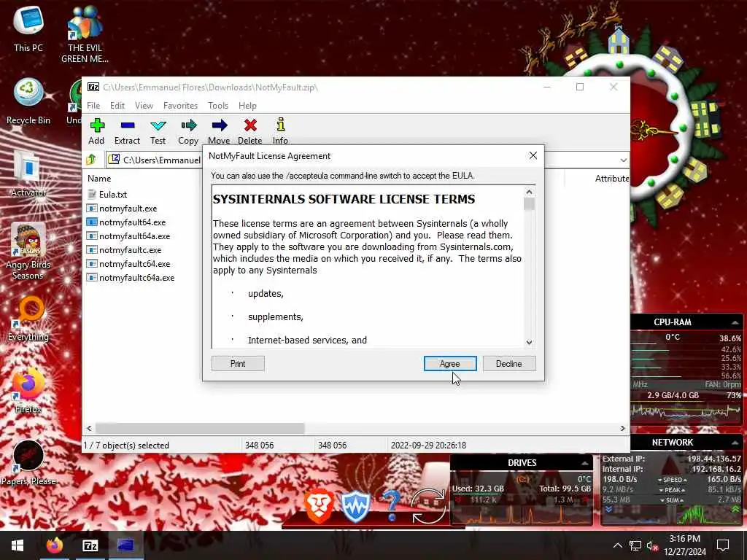Viewport: 747px width, 560px height.
Task: Click the Attributes column header
Action: pos(612,178)
